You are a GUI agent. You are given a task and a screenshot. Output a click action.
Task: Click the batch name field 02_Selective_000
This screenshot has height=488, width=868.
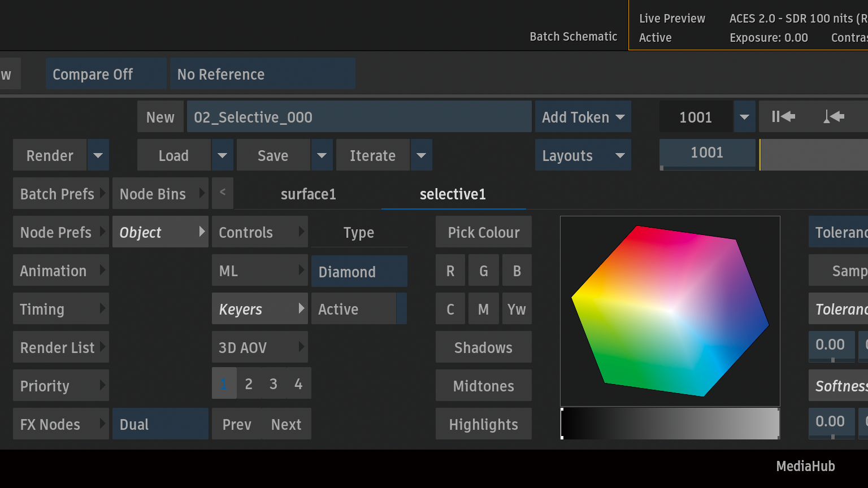coord(359,117)
